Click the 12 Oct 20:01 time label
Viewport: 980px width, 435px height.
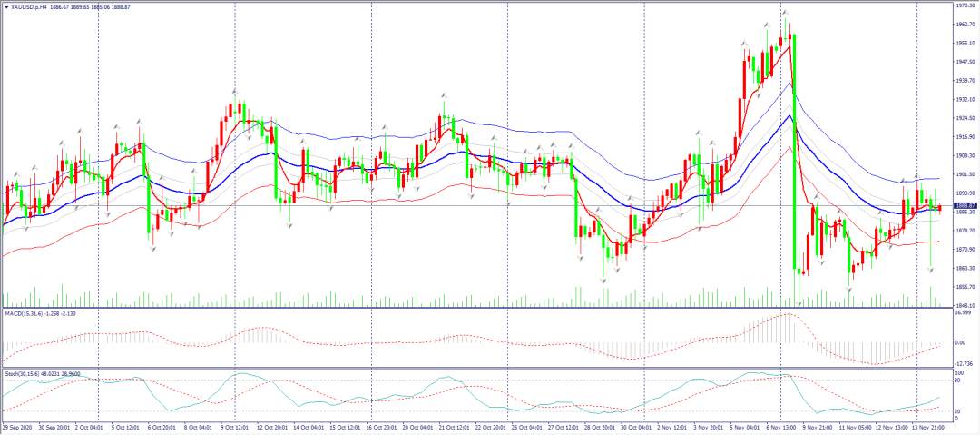270,426
